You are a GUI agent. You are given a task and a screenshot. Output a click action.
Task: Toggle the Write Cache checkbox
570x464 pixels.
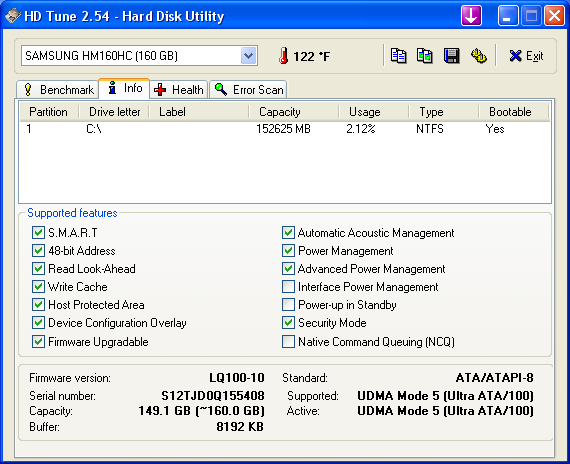coord(38,287)
